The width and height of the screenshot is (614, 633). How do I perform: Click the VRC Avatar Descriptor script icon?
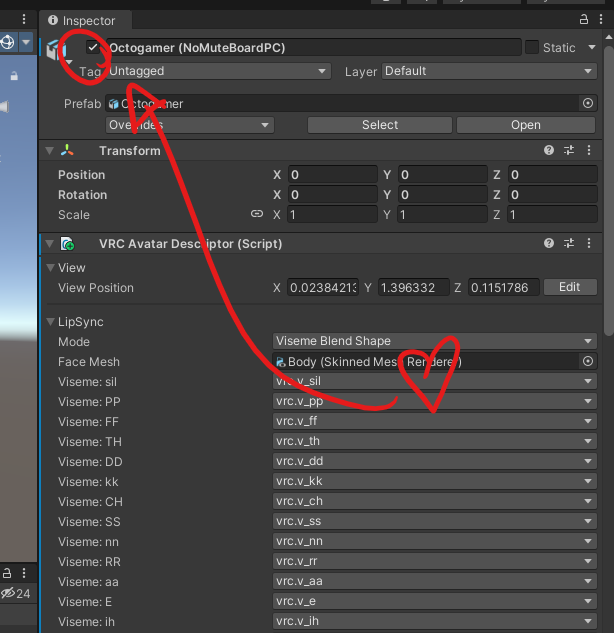coord(67,244)
